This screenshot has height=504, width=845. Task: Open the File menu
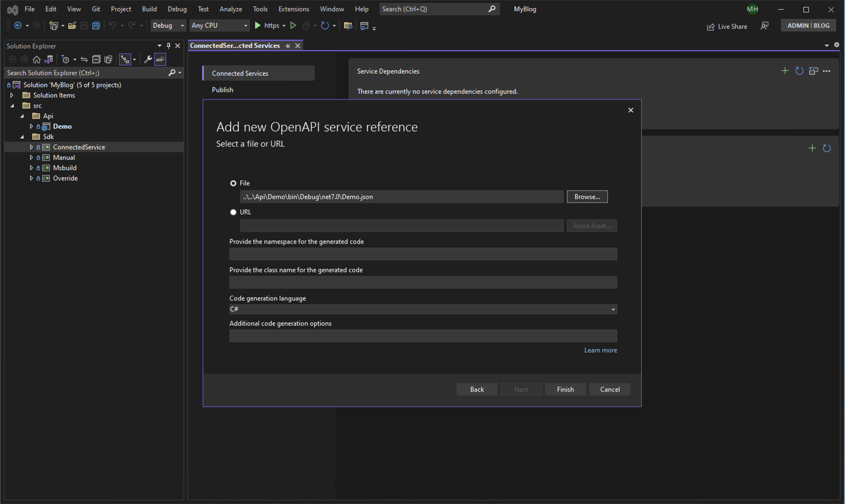coord(29,9)
